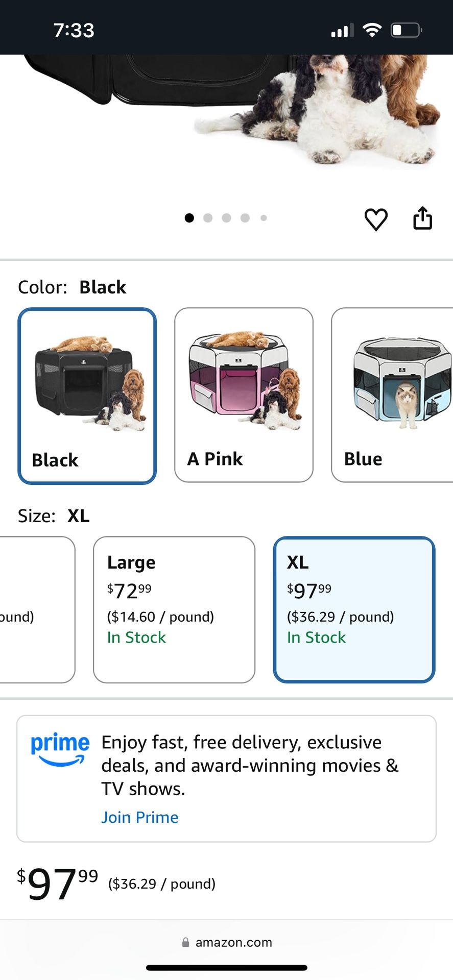Screen dimensions: 453x980
Task: Jump to the third image carousel dot
Action: pyautogui.click(x=227, y=218)
